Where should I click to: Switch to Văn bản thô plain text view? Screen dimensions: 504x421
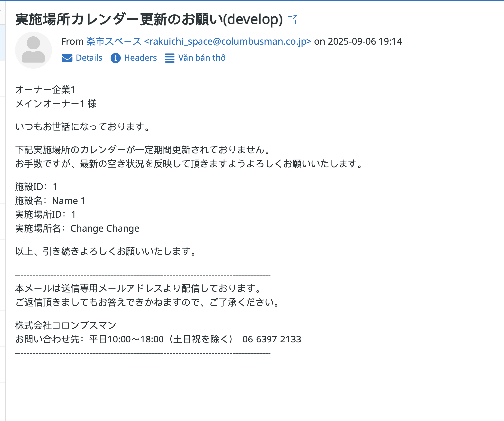click(201, 58)
